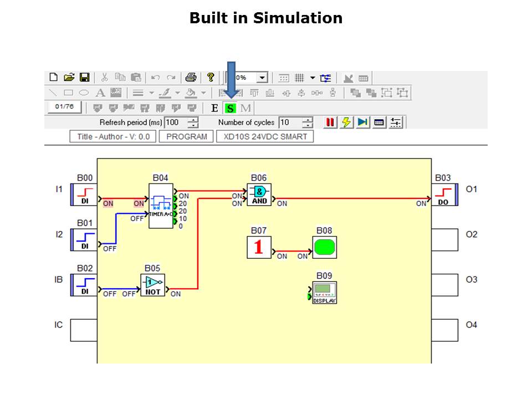532x399 pixels.
Task: Click the Print icon in toolbar
Action: coord(191,78)
